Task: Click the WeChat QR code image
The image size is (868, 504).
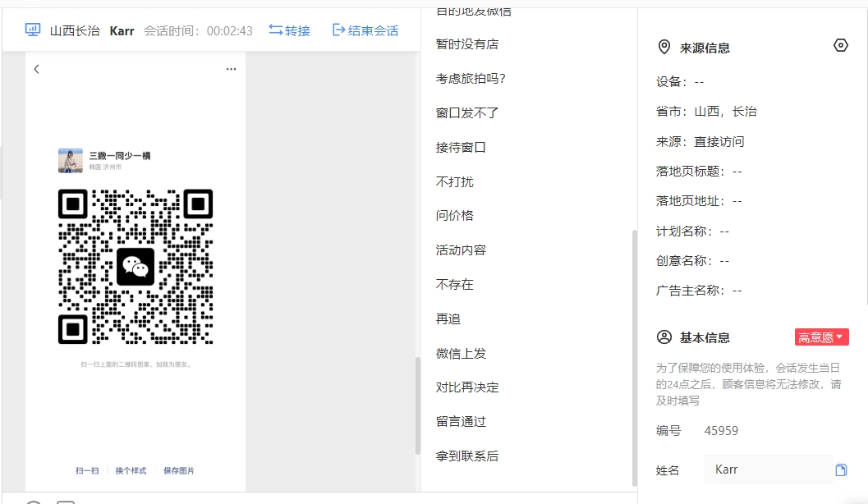Action: 135,266
